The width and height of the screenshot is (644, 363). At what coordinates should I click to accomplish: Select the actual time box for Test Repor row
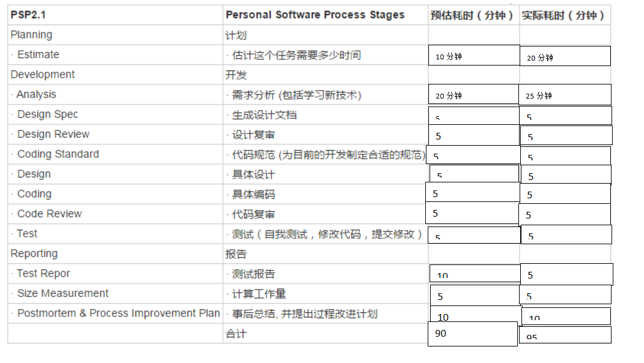click(567, 274)
